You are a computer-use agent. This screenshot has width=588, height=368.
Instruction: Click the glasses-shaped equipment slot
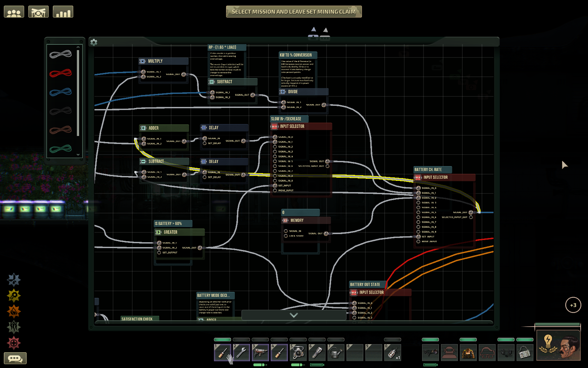(487, 352)
